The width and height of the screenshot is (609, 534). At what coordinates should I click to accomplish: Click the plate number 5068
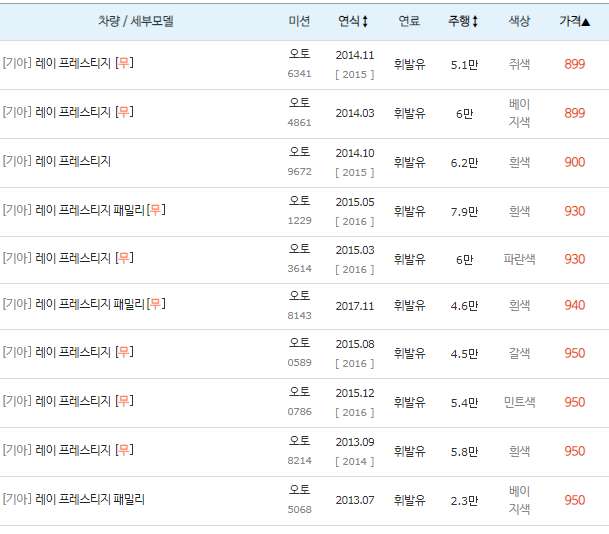(x=299, y=509)
